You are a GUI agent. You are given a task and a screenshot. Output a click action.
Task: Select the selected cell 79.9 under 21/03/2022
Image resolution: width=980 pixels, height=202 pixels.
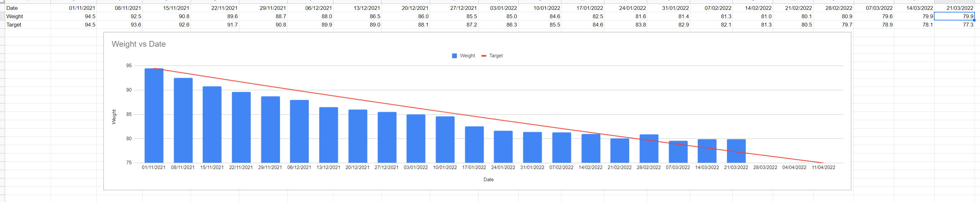point(954,16)
